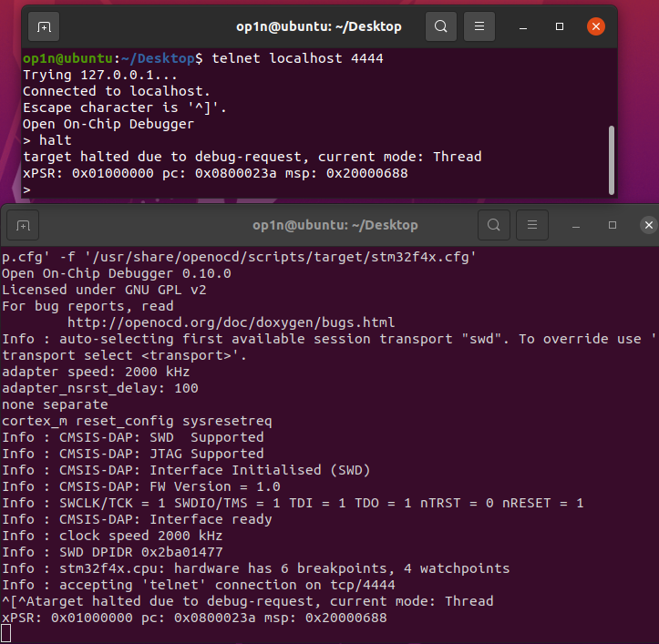Close the top telnet terminal window
This screenshot has height=644, width=659.
coord(595,27)
